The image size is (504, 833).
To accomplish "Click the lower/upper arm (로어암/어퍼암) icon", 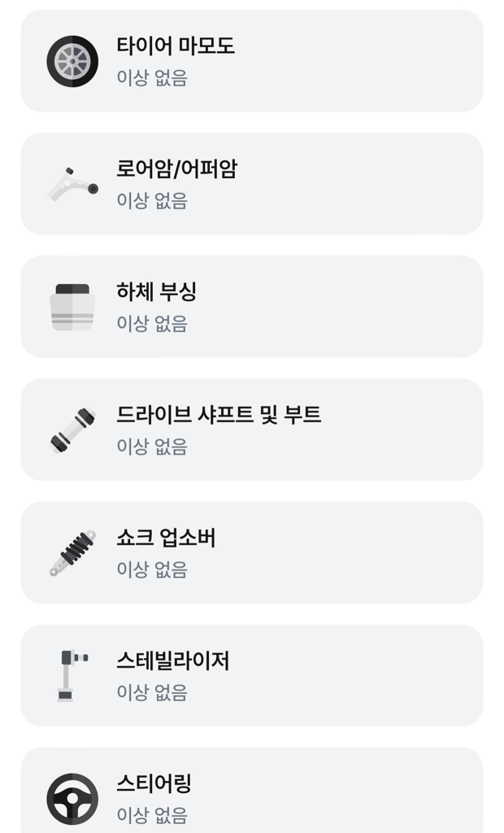I will (72, 184).
